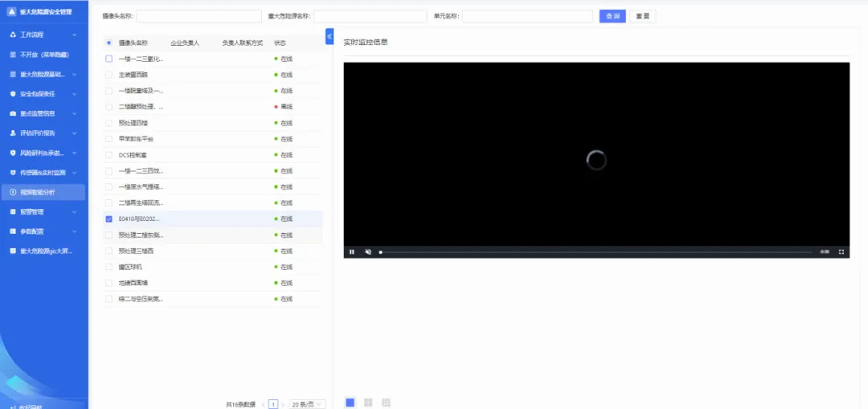This screenshot has height=409, width=868.
Task: Check the box for 预处理三楼西
Action: [108, 252]
